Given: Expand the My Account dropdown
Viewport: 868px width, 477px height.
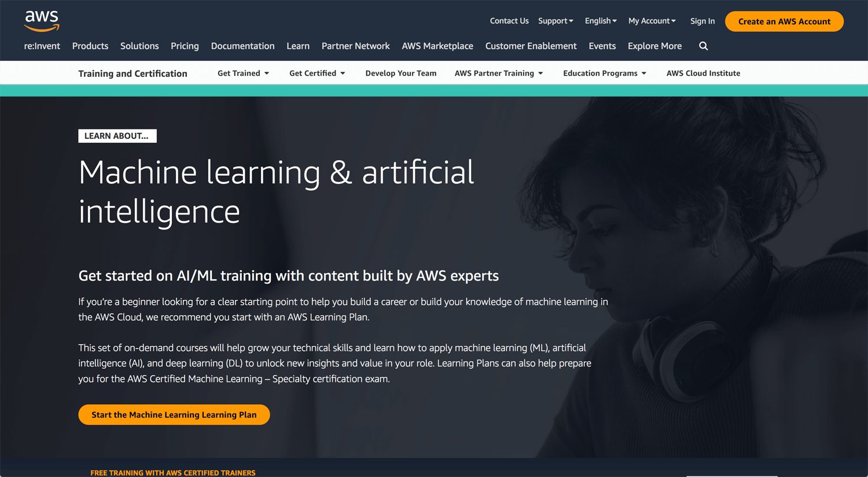Looking at the screenshot, I should tap(652, 21).
